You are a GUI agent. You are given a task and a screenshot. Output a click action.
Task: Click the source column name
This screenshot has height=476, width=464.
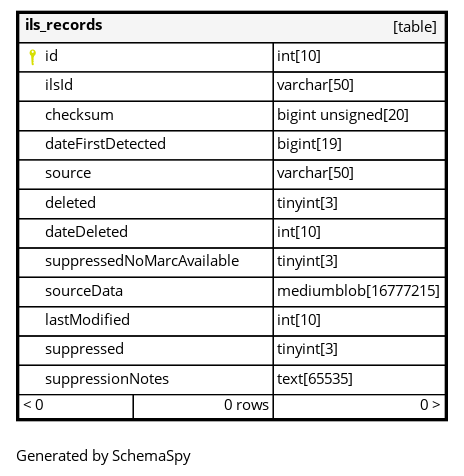coord(68,173)
